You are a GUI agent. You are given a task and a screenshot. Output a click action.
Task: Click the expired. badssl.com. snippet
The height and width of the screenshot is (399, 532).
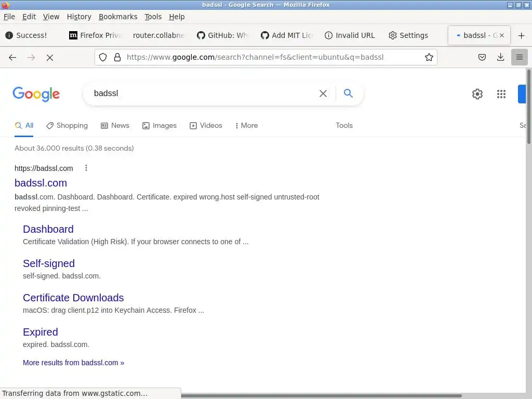point(56,345)
